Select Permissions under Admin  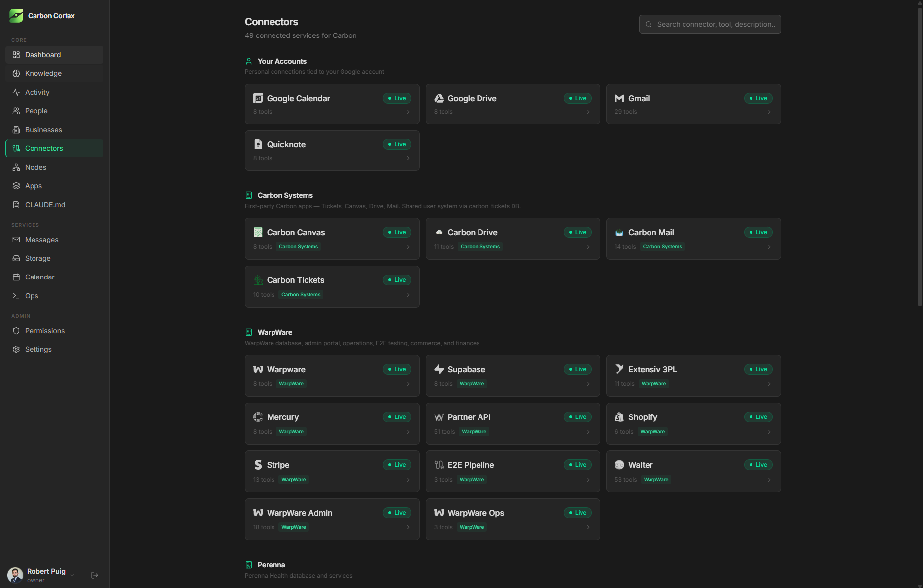54,331
